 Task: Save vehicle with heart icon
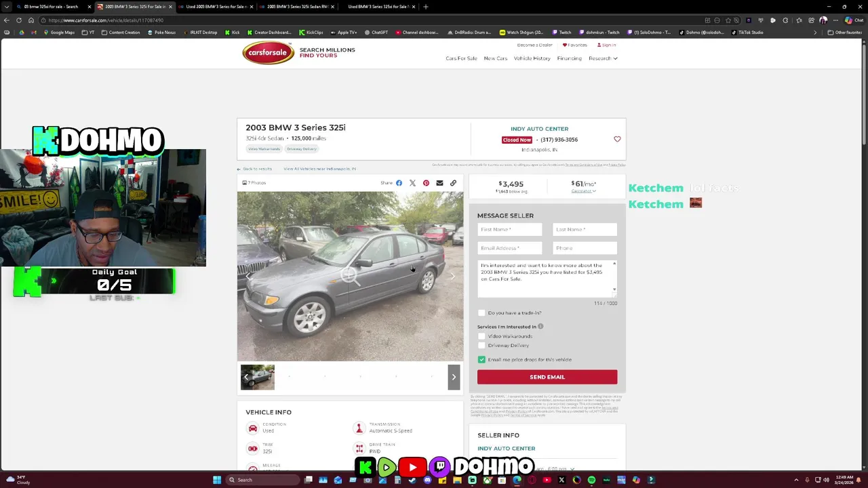coord(617,139)
